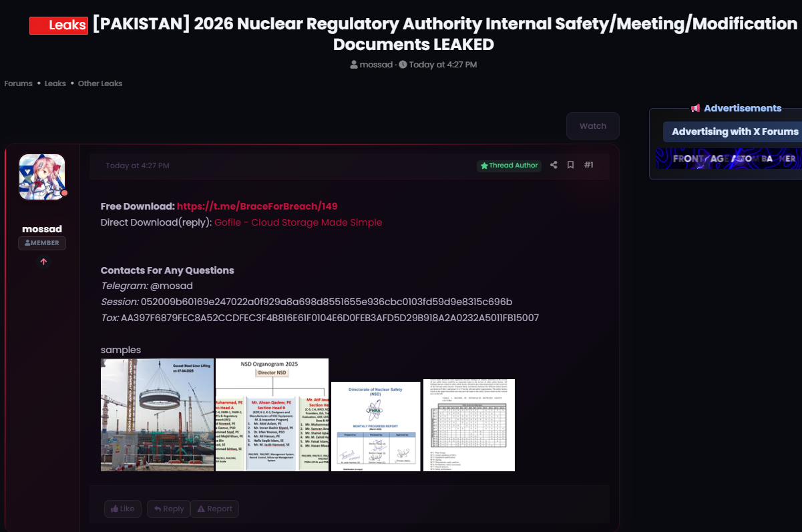The height and width of the screenshot is (532, 802).
Task: Click the Telegram handle @mosad
Action: point(172,286)
